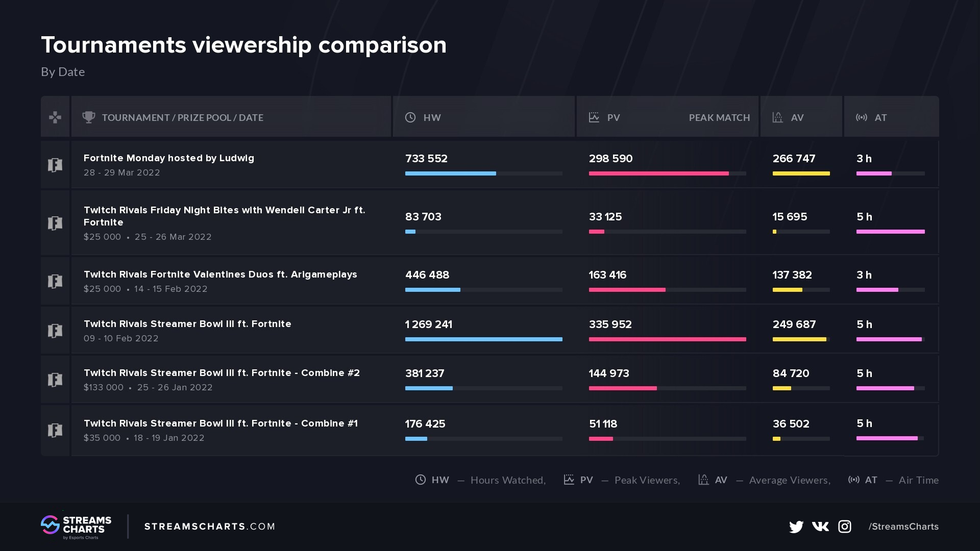
Task: Click Fortnite icon for Friday Night Bites row
Action: pos(55,223)
